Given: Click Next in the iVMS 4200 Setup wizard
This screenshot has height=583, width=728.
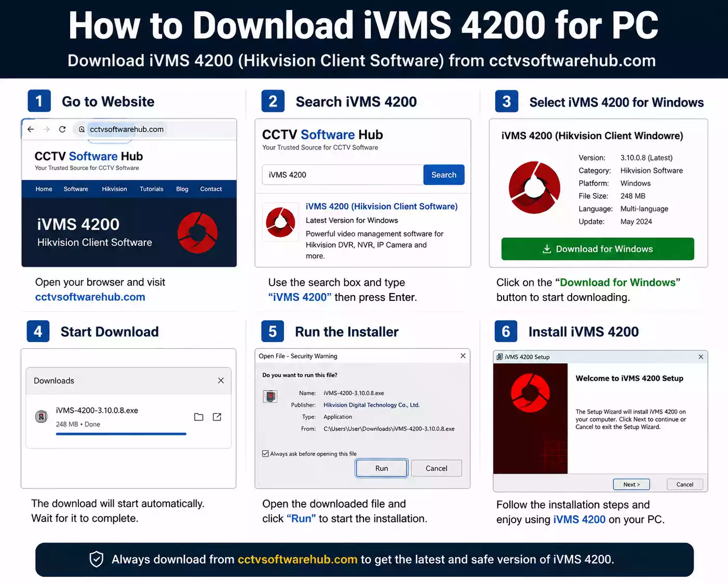Looking at the screenshot, I should point(631,484).
